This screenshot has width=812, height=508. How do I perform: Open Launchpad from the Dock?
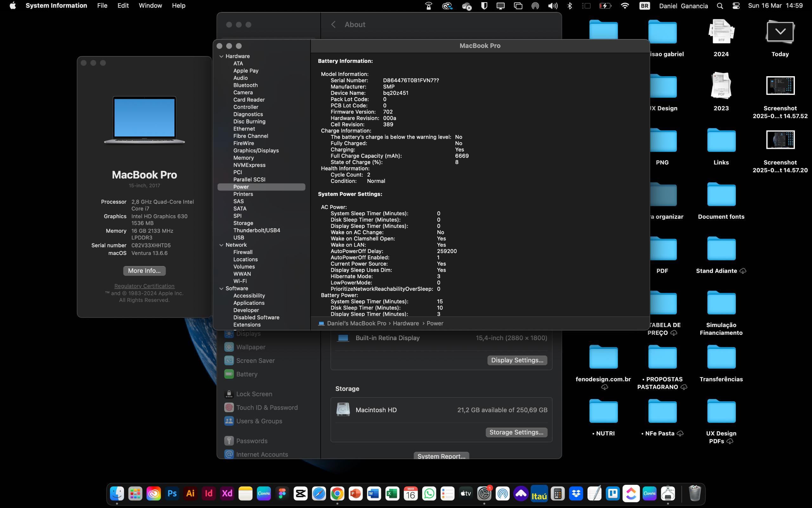tap(135, 493)
